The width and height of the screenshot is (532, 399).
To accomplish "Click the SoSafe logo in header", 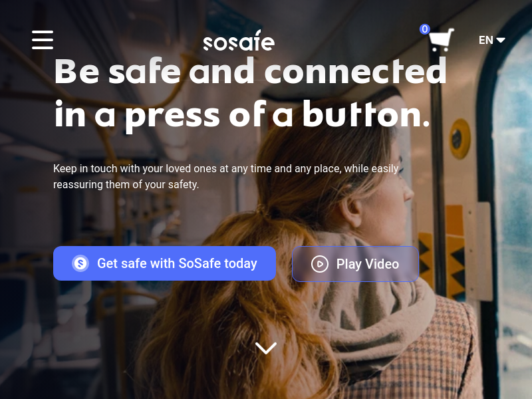I will [x=239, y=41].
